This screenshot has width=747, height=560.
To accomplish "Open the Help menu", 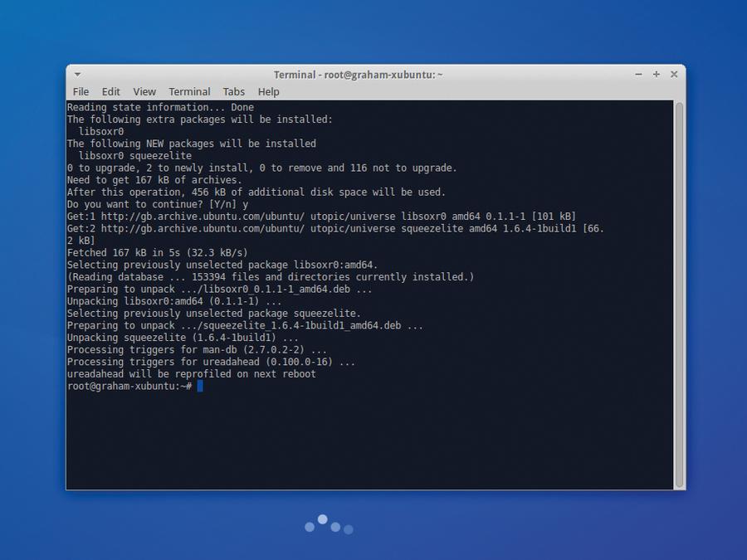I will (x=268, y=91).
